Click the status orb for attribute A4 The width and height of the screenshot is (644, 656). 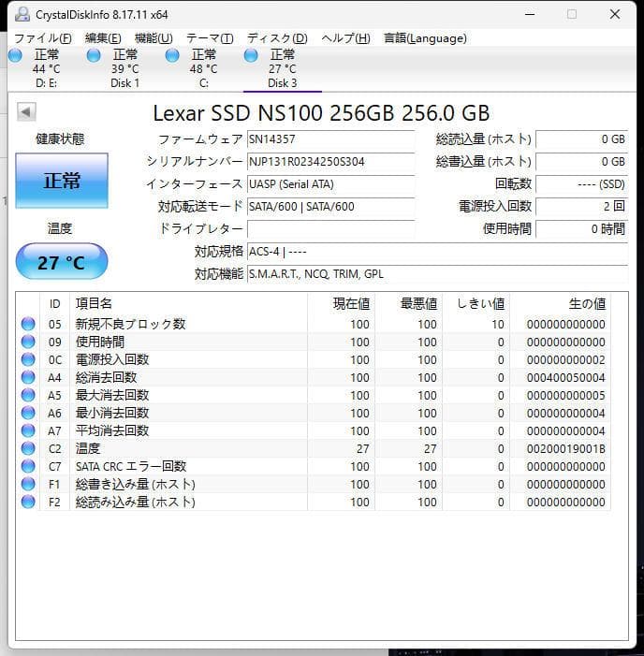[x=28, y=377]
